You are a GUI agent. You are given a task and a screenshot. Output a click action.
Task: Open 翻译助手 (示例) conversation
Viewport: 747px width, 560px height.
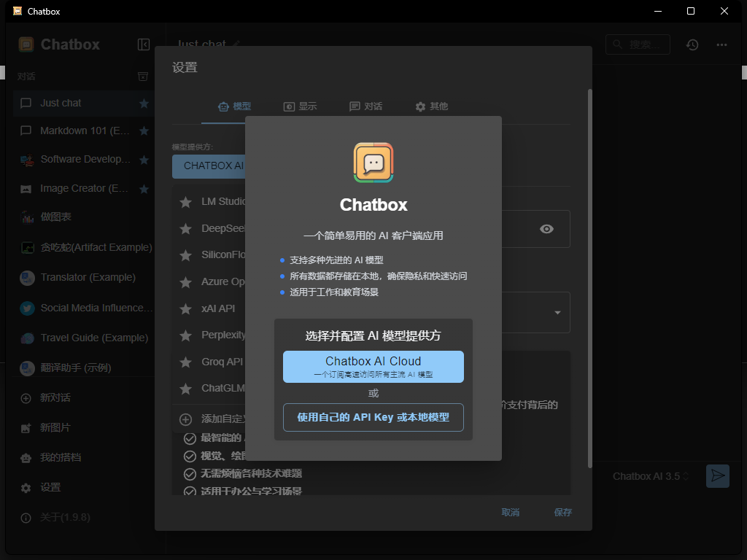pos(84,368)
